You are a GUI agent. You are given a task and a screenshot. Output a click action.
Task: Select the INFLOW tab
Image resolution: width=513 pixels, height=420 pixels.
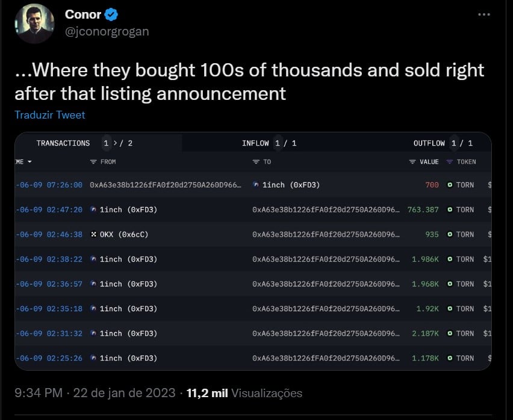255,143
